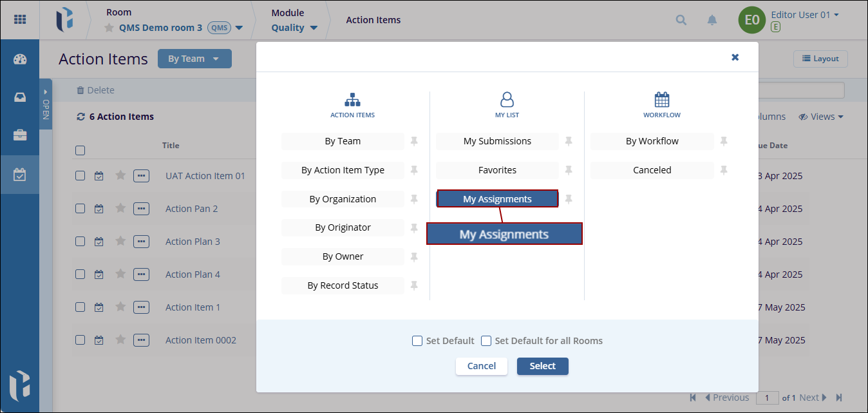Screen dimensions: 868x413
Task: Open the inbox tray sidebar icon
Action: pos(20,97)
